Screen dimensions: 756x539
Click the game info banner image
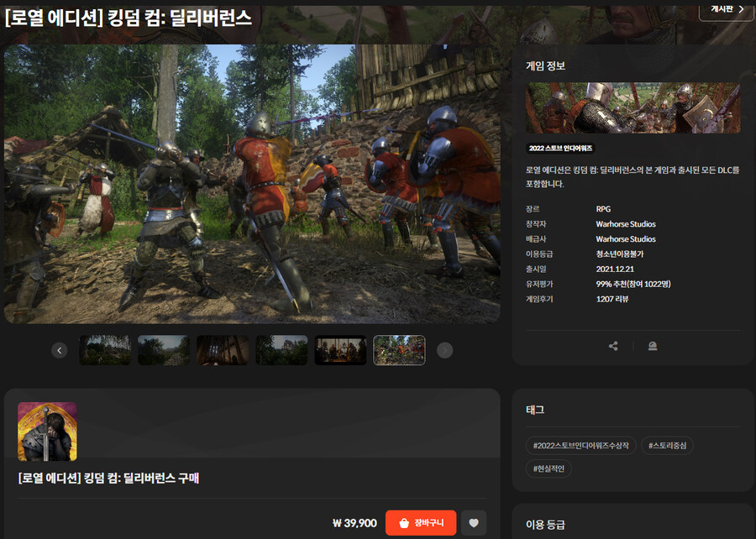click(x=633, y=107)
